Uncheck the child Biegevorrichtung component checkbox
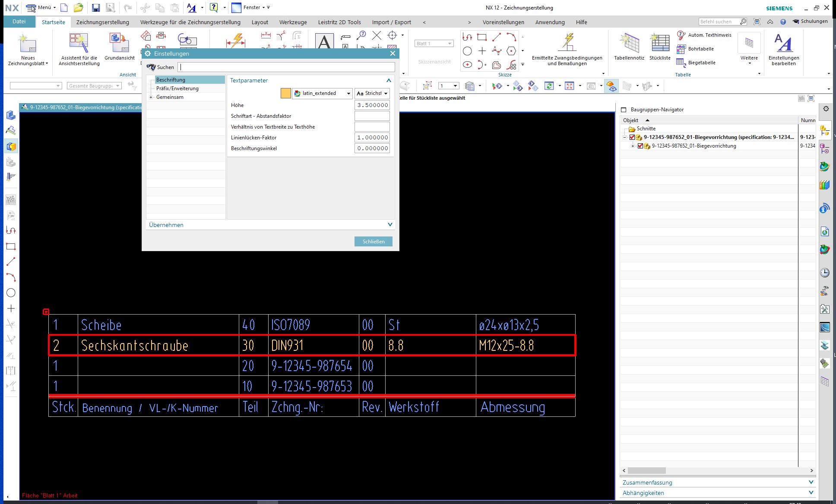The height and width of the screenshot is (504, 836). click(640, 146)
